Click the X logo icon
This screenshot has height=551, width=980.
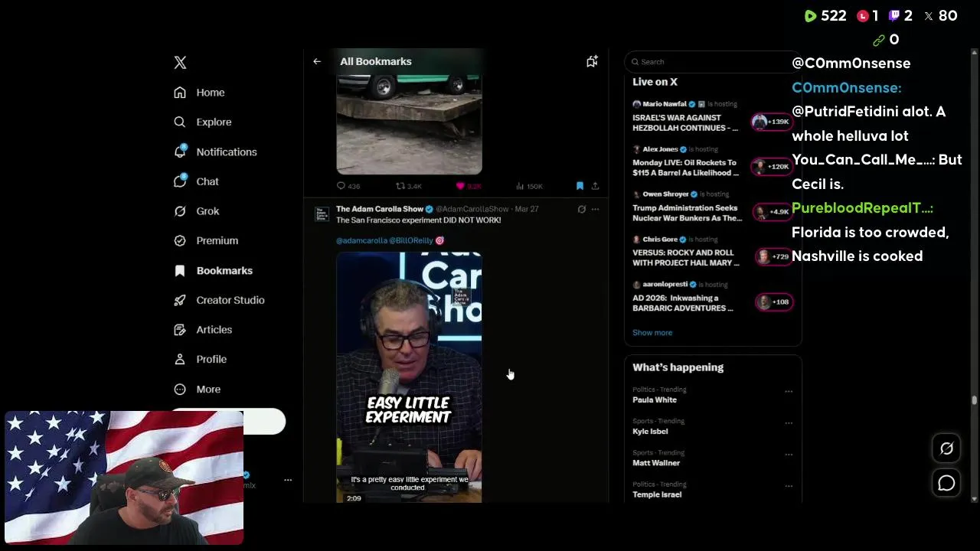pyautogui.click(x=180, y=63)
